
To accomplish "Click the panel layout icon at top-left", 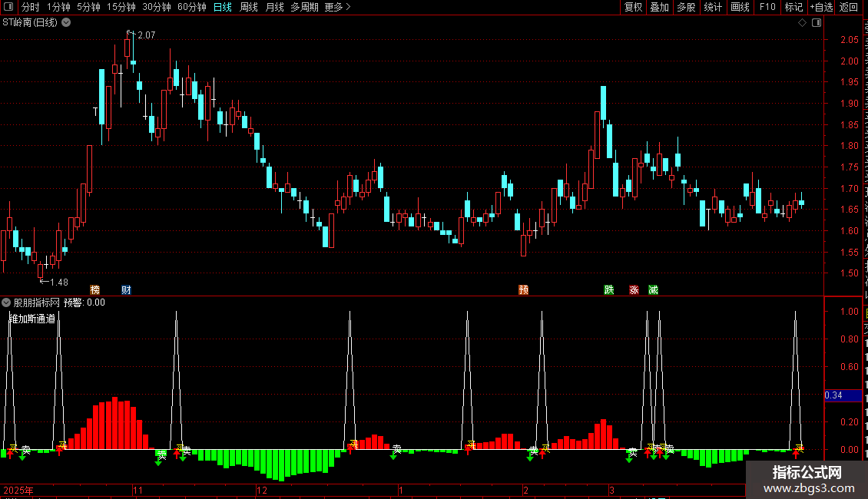I will click(x=9, y=7).
